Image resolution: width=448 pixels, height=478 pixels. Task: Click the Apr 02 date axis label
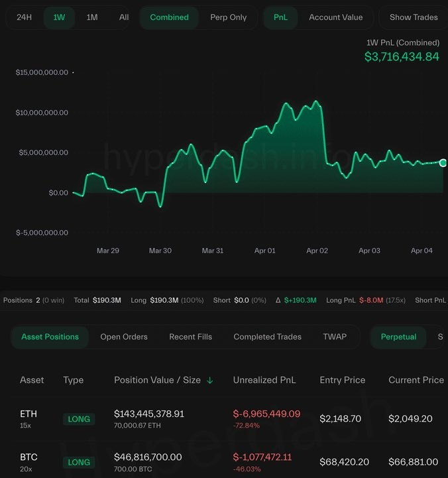(x=317, y=251)
